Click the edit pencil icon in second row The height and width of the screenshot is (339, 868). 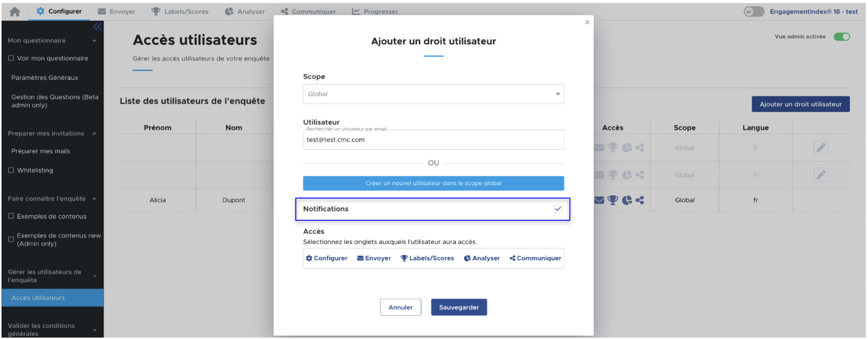click(x=821, y=175)
